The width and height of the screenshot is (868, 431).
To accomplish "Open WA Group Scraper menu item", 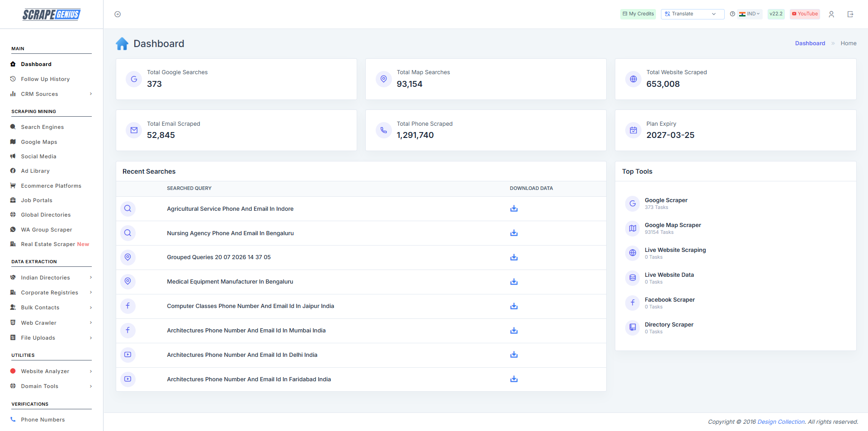I will 46,230.
